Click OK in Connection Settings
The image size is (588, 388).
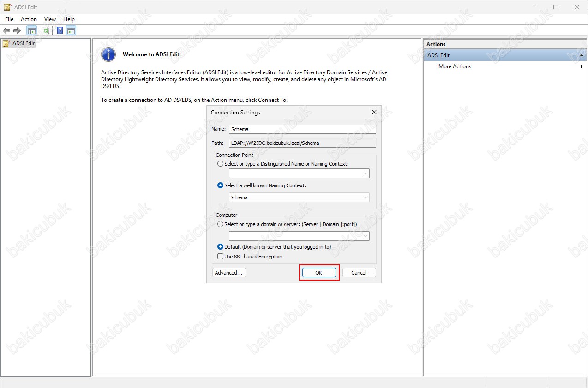[318, 273]
